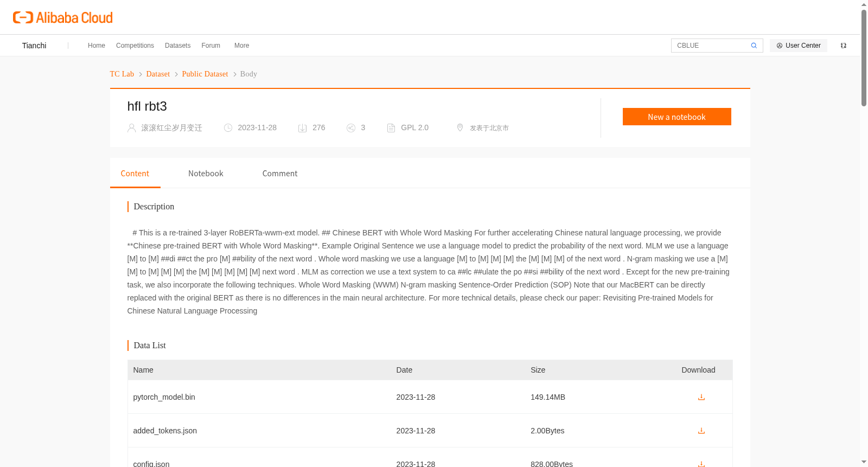Click the vertical page scrollbar thumb
This screenshot has width=868, height=467.
[x=864, y=57]
